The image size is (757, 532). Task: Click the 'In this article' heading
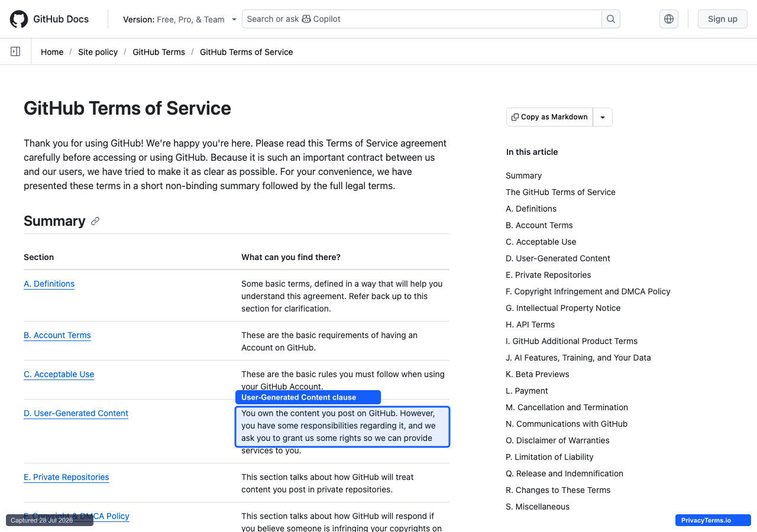[x=532, y=152]
